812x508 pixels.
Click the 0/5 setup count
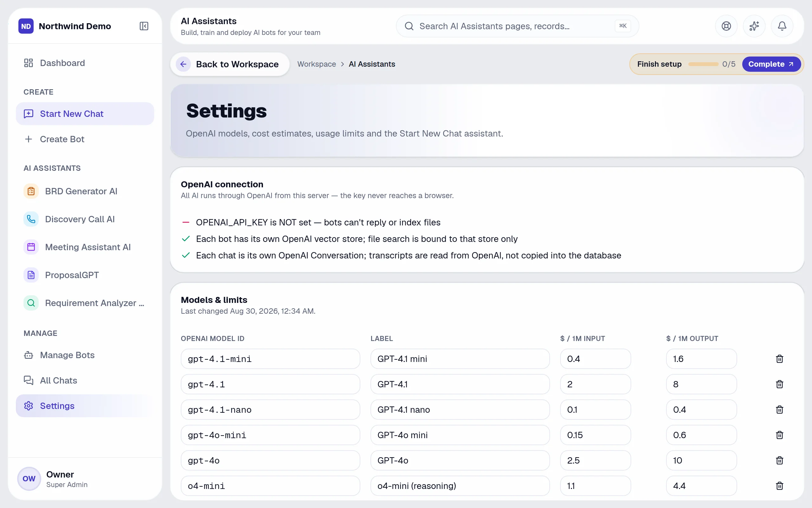[729, 64]
